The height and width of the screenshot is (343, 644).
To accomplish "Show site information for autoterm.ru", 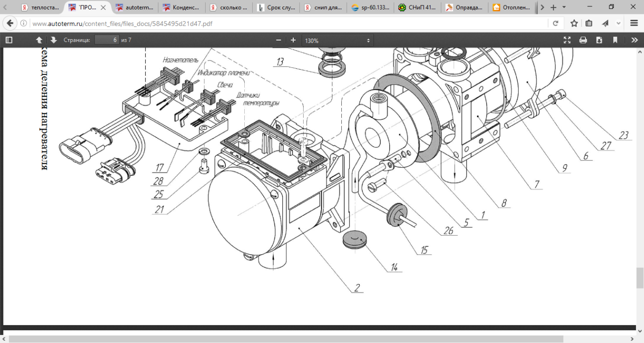I will pos(23,23).
